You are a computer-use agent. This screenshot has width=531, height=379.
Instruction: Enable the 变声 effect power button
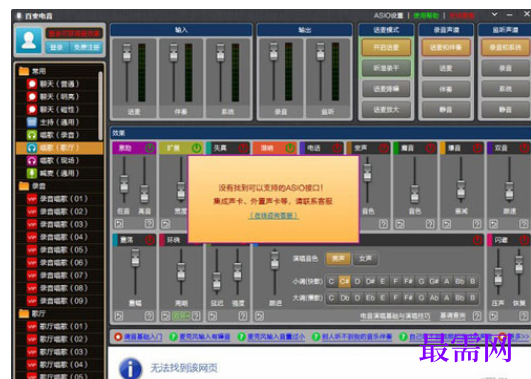click(384, 148)
